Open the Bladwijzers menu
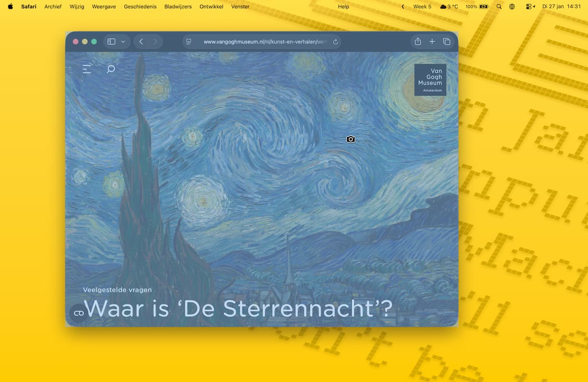The height and width of the screenshot is (382, 588). point(178,6)
